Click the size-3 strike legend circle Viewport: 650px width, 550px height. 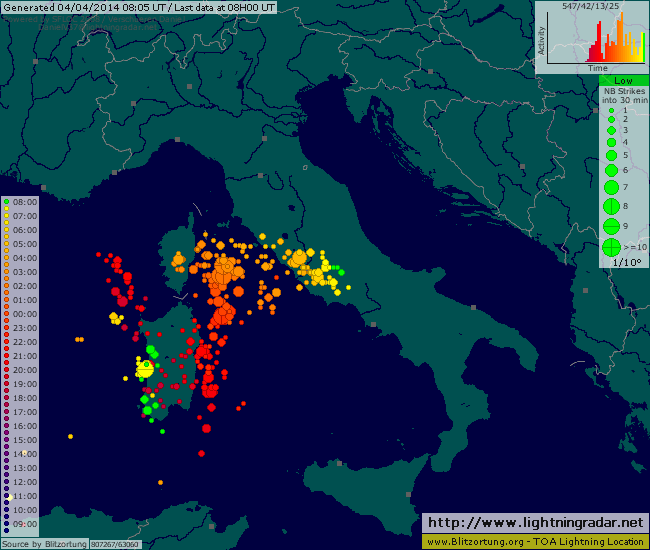click(611, 131)
